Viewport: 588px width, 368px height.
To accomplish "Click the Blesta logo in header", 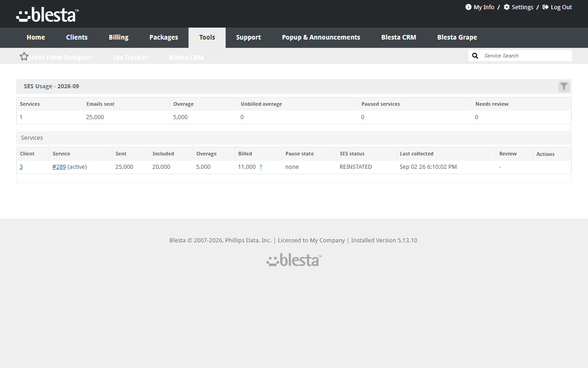I will [47, 15].
